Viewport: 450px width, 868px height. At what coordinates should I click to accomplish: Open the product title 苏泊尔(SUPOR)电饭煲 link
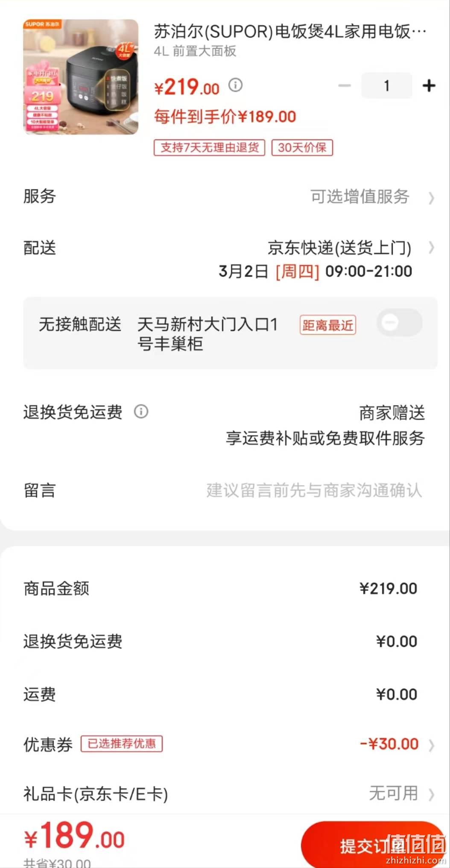[x=290, y=32]
